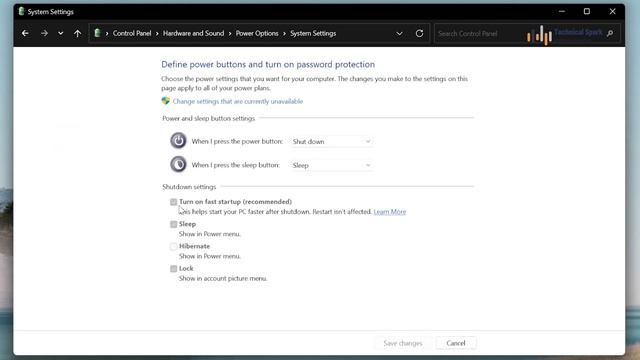Go back with the back arrow
Image resolution: width=640 pixels, height=360 pixels.
click(x=25, y=33)
